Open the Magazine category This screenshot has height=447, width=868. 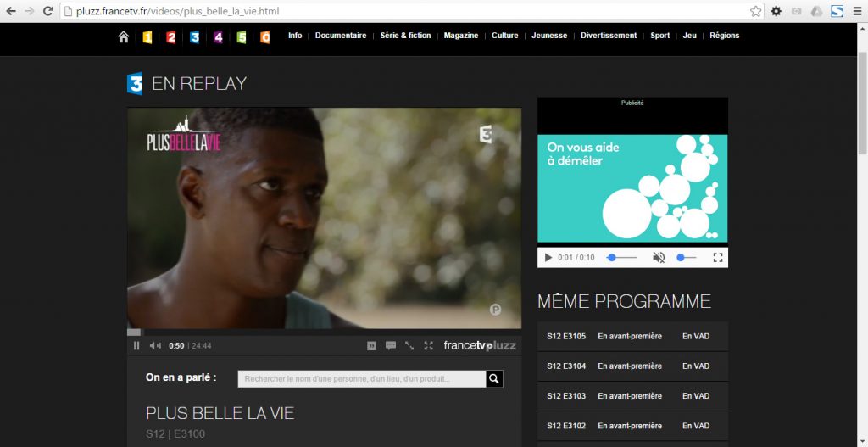click(x=461, y=36)
